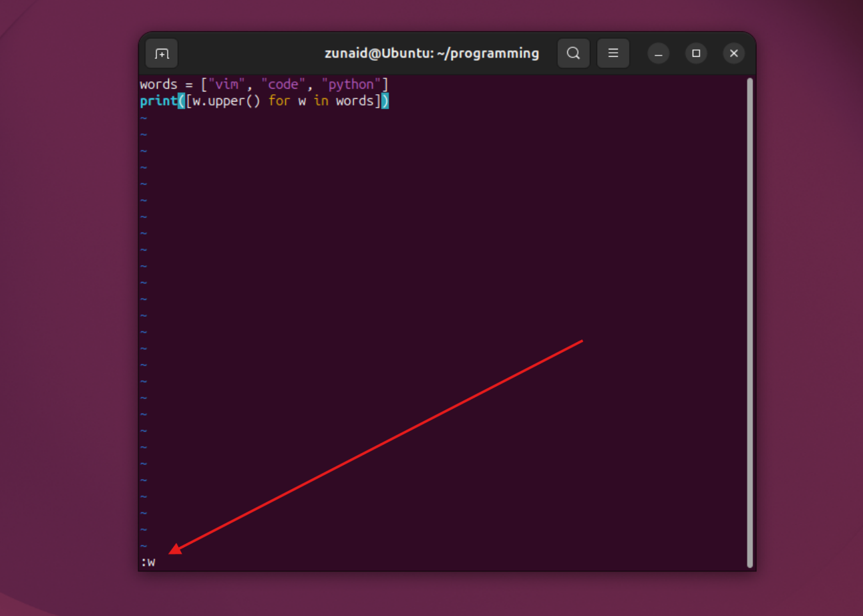The width and height of the screenshot is (863, 616).
Task: Maximize the terminal window
Action: click(x=696, y=53)
